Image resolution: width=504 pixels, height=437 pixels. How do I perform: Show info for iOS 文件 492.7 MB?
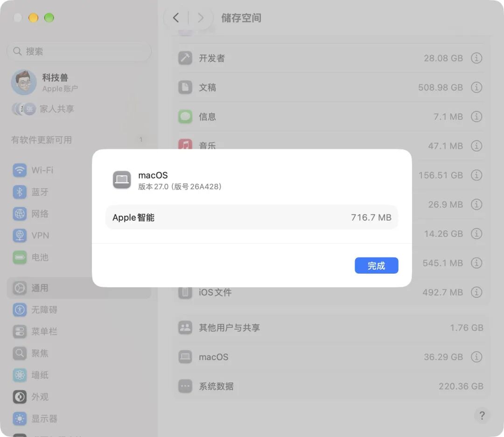476,292
